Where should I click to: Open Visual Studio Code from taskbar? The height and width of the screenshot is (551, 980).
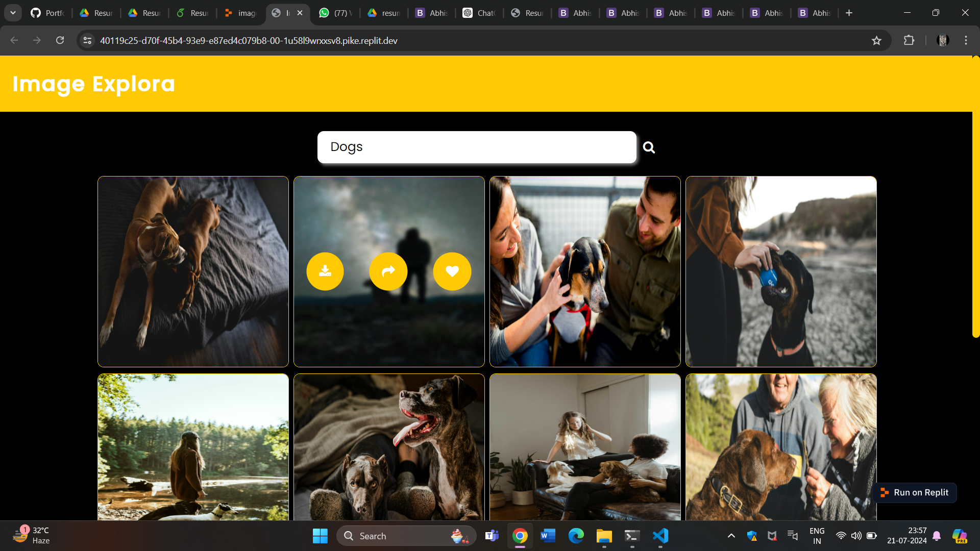(660, 536)
